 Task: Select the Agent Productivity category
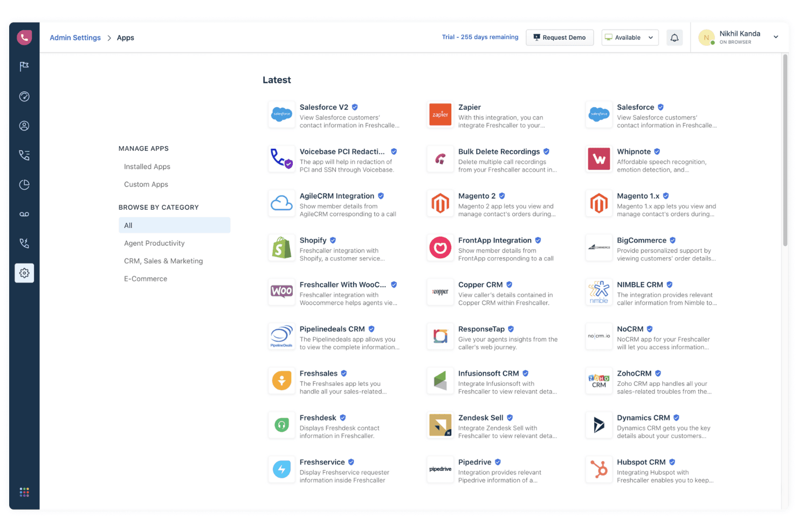(x=154, y=243)
